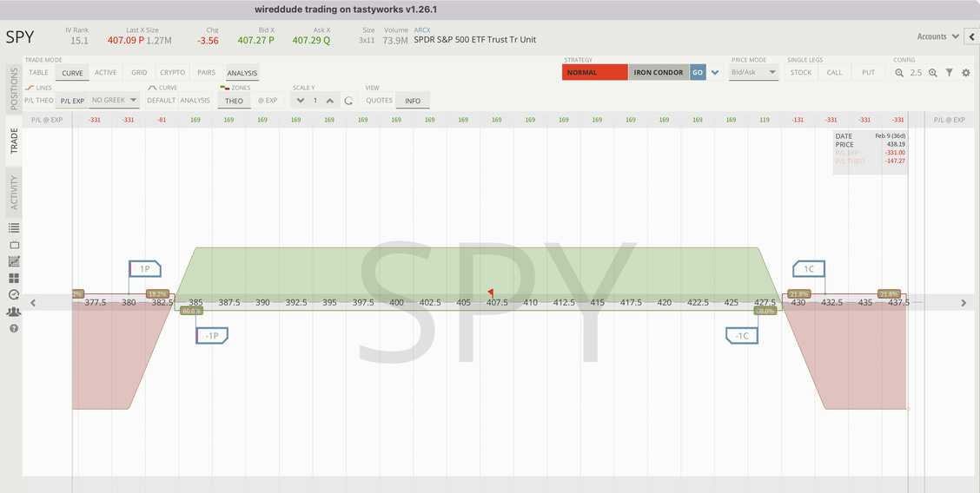Image resolution: width=980 pixels, height=493 pixels.
Task: Switch to GRID trade mode
Action: tap(139, 72)
